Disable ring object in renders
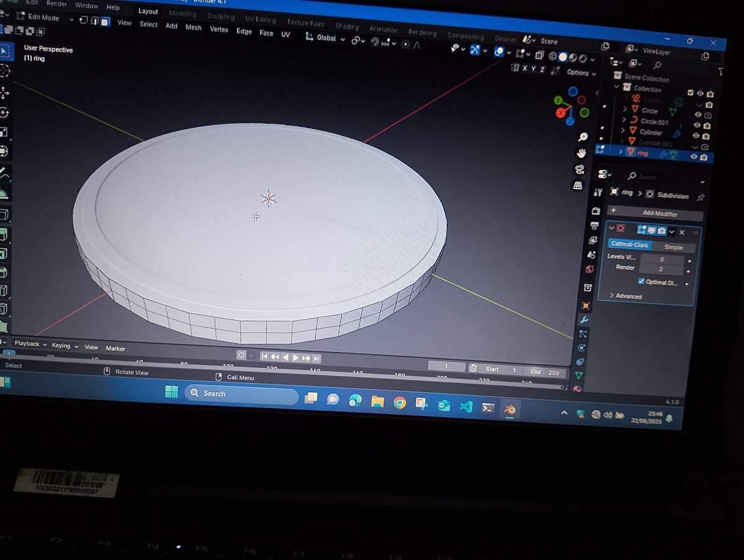The width and height of the screenshot is (744, 560). [704, 157]
